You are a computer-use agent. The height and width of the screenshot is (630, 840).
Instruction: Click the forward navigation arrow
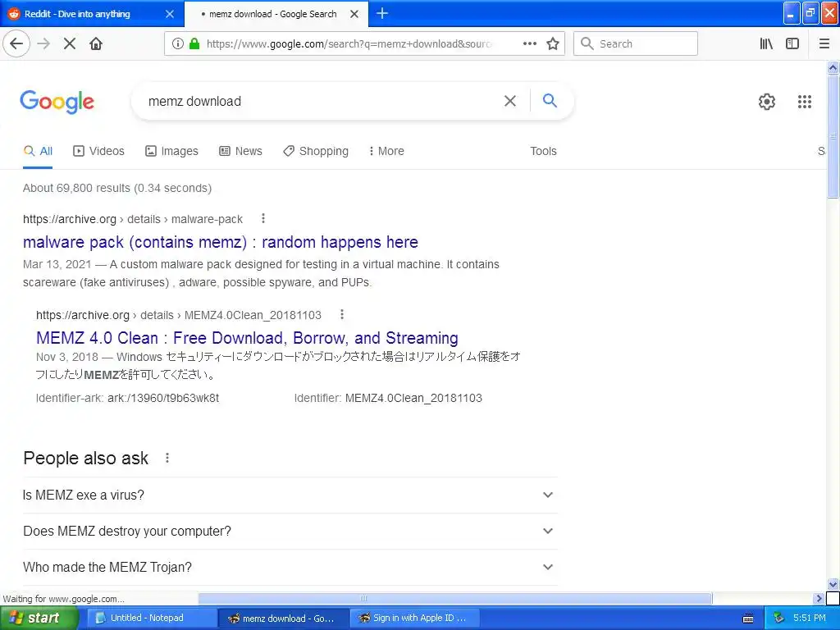click(x=43, y=43)
